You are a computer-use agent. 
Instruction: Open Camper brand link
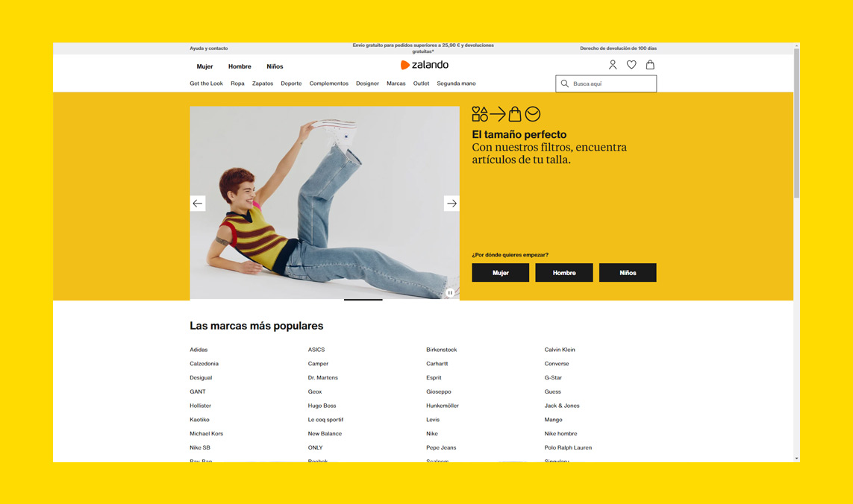[x=318, y=364]
